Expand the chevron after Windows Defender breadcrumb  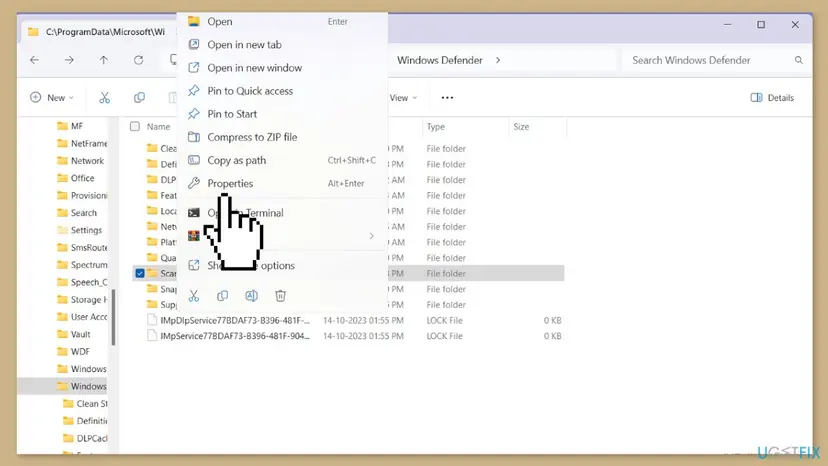[x=498, y=60]
